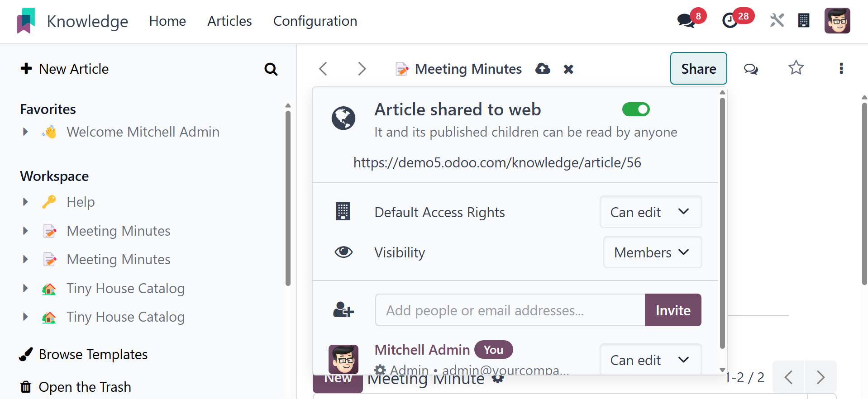Open the activities clock icon
The image size is (868, 399).
730,21
